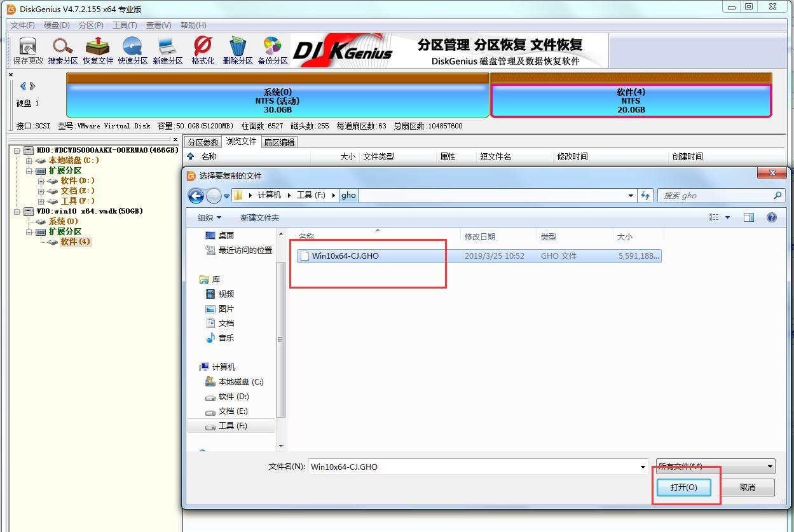Open the file type filter dropdown

click(770, 467)
